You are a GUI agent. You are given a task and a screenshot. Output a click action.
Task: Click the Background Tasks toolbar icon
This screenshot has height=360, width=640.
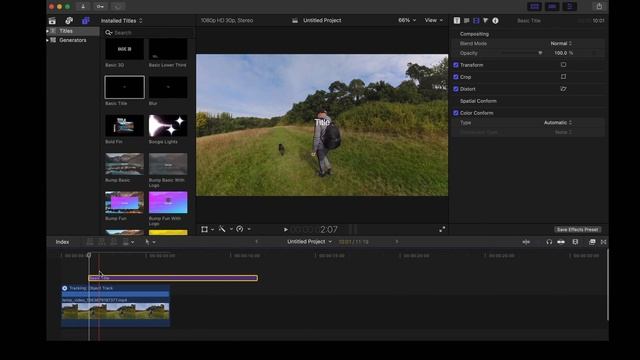118,7
